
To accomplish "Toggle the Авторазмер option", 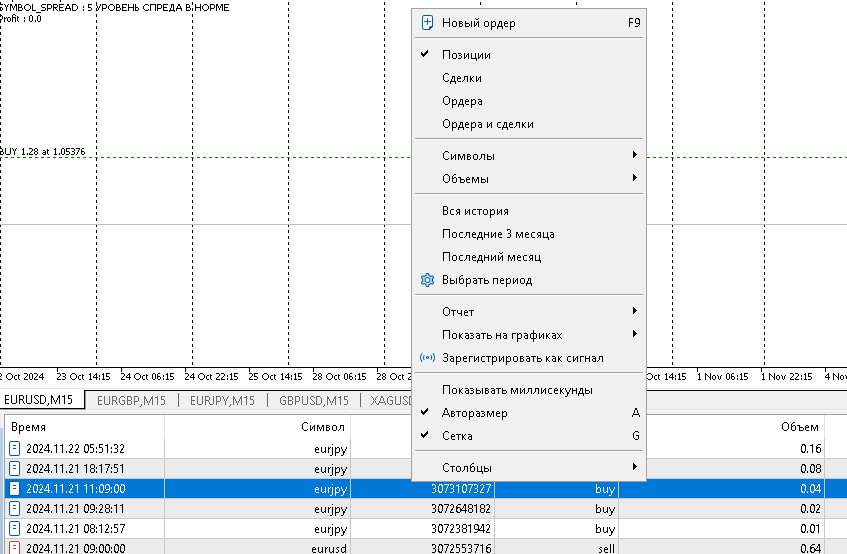I will pyautogui.click(x=474, y=413).
